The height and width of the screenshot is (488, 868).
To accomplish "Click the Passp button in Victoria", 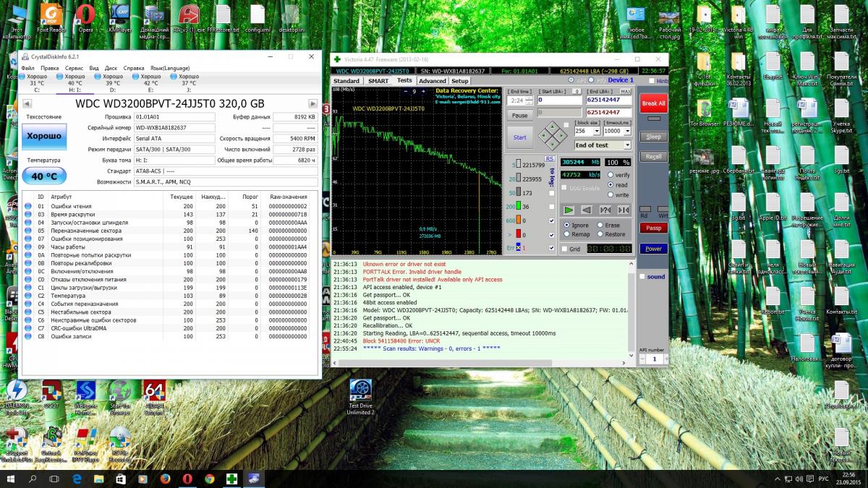I will (x=653, y=228).
